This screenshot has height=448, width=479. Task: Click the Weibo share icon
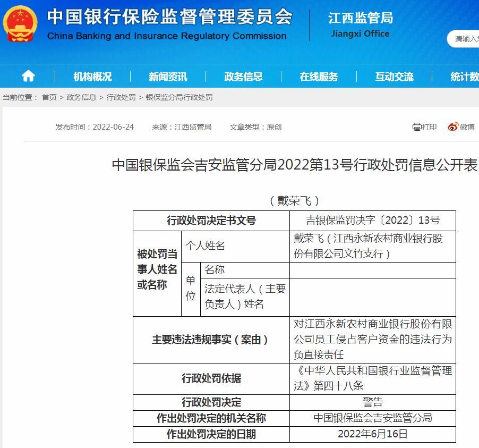click(x=460, y=126)
